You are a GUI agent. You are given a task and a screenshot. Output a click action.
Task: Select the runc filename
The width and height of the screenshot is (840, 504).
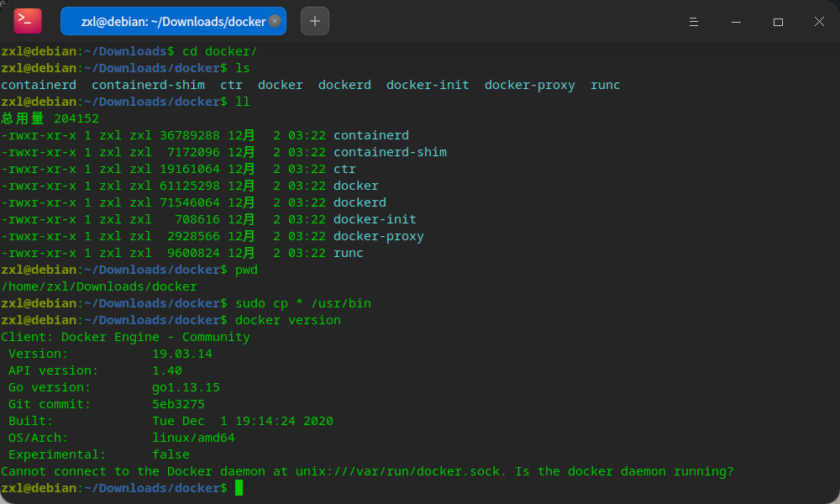coord(348,252)
